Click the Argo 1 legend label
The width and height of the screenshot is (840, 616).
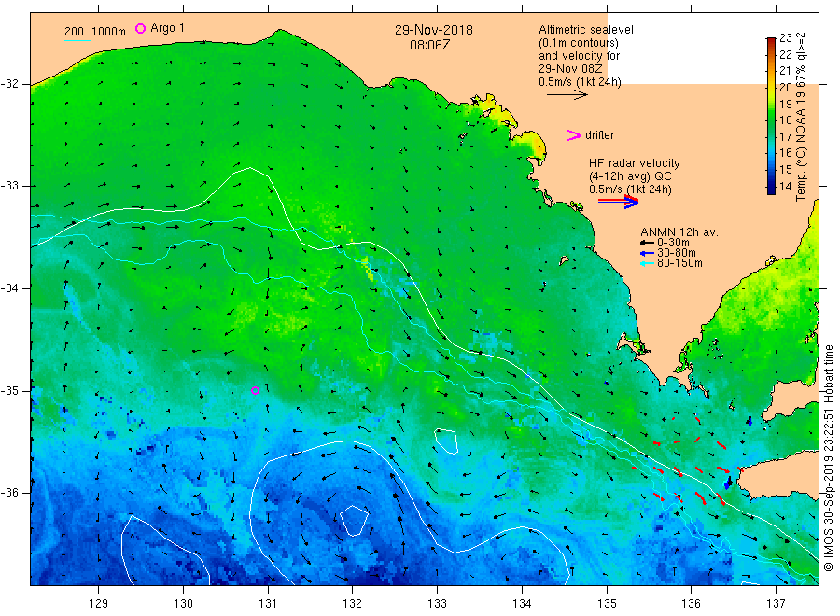[168, 28]
